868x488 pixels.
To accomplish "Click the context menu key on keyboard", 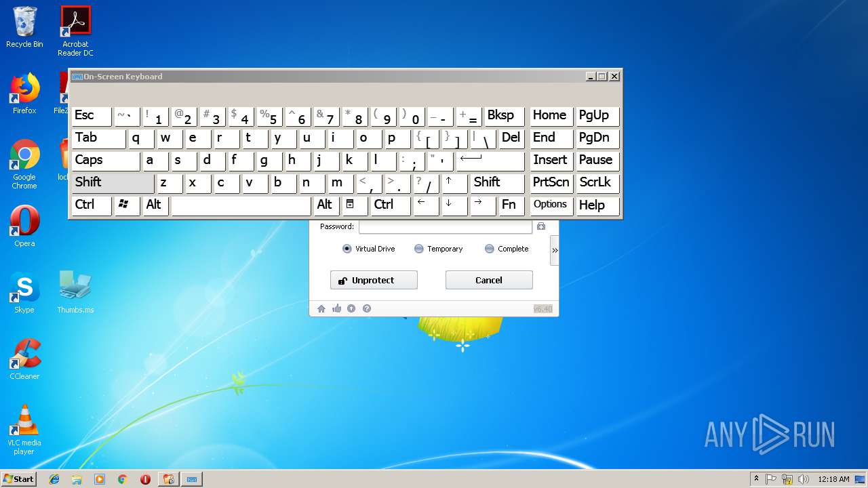I will coord(355,205).
